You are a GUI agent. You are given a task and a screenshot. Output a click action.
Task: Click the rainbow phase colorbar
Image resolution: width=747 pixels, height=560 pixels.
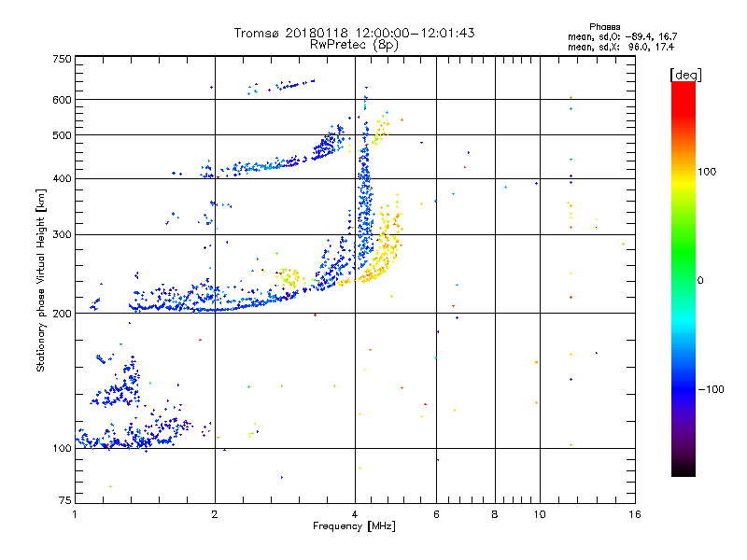(684, 278)
